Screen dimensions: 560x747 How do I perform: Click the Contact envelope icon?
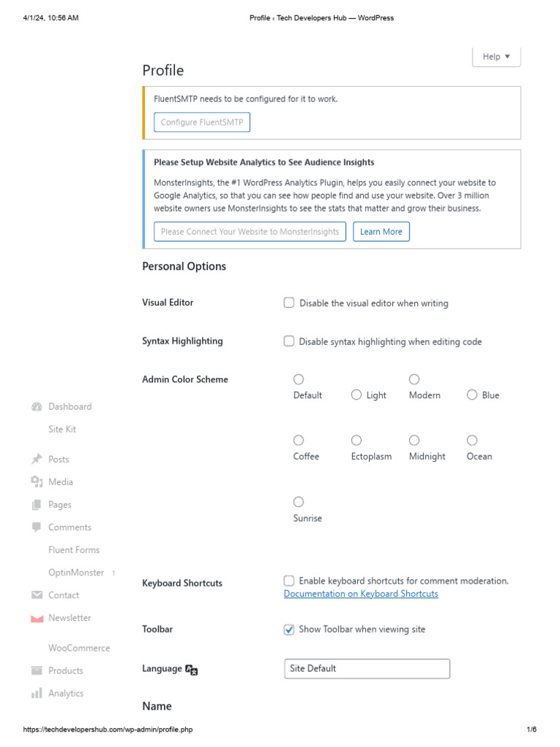(36, 595)
